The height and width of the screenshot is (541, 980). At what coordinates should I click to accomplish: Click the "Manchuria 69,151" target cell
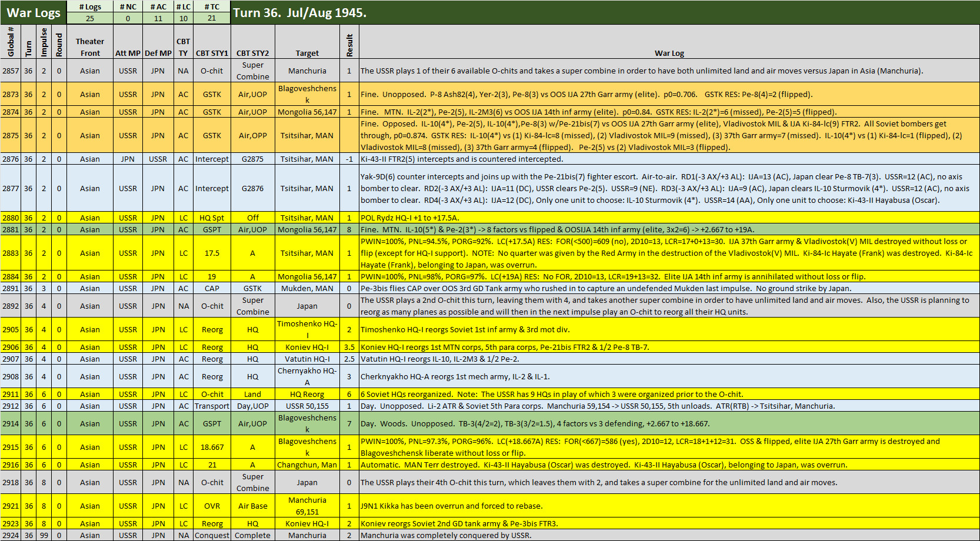click(307, 506)
